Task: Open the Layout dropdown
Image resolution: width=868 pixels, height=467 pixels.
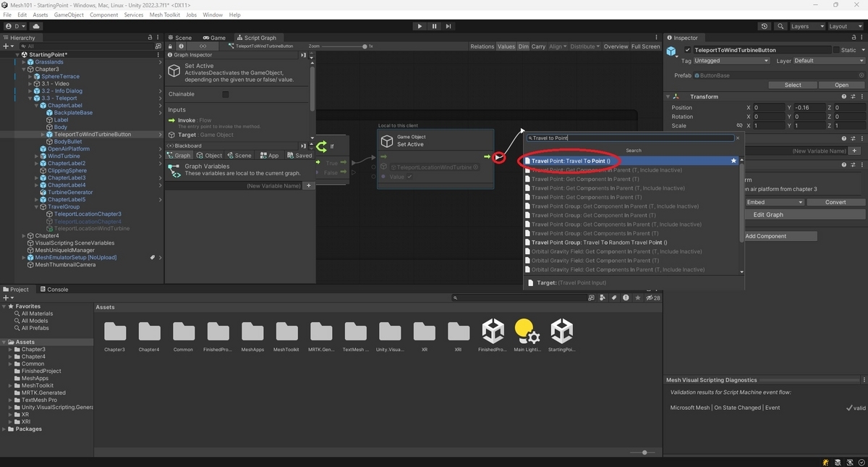Action: [x=845, y=26]
